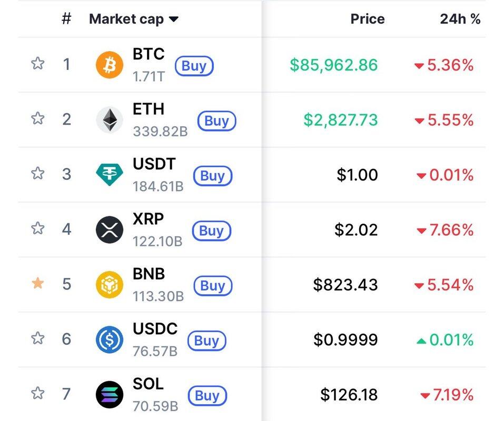
Task: Select the ETH price $2,827.73
Action: [340, 120]
